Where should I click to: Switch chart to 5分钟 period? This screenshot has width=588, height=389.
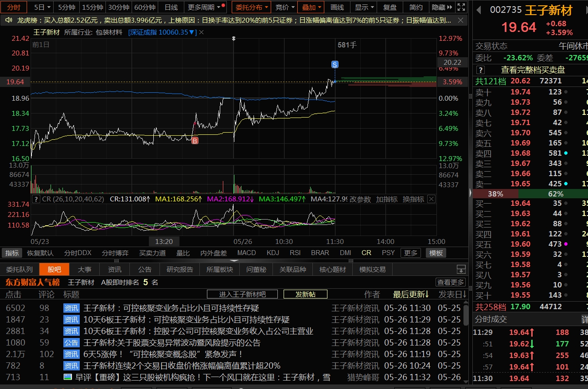[66, 7]
